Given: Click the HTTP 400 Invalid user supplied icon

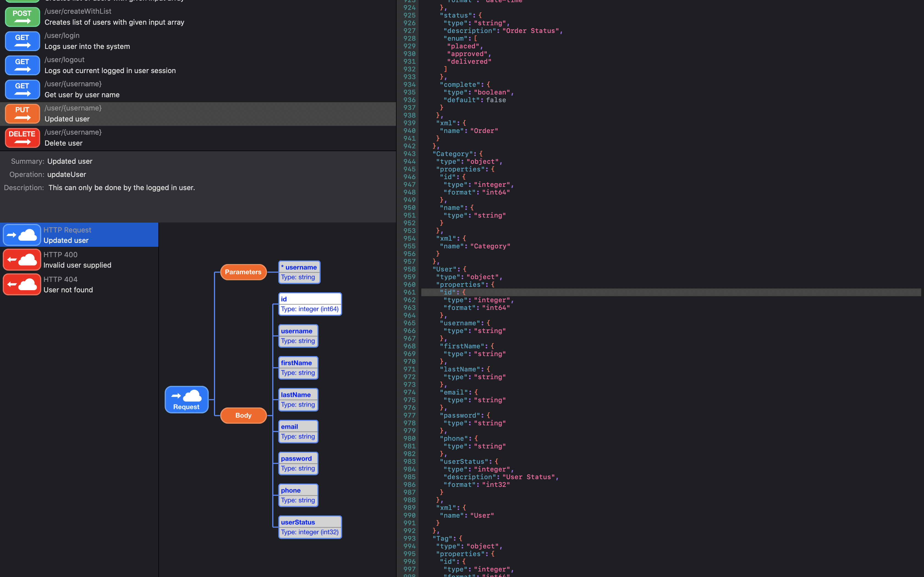Looking at the screenshot, I should [x=21, y=259].
